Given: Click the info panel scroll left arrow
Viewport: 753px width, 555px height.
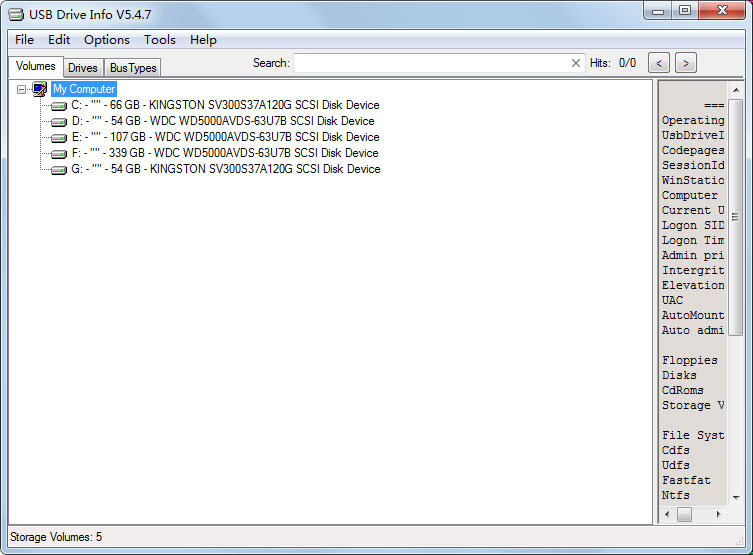Looking at the screenshot, I should [x=667, y=514].
